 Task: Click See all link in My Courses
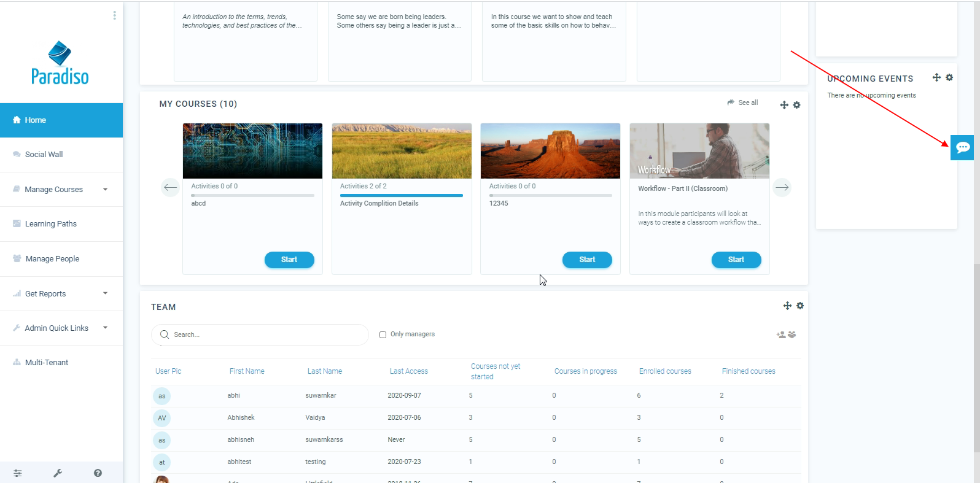747,102
